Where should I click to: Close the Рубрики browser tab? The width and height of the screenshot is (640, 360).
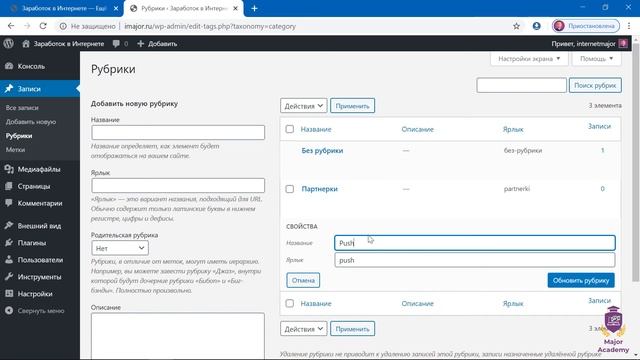pyautogui.click(x=236, y=8)
